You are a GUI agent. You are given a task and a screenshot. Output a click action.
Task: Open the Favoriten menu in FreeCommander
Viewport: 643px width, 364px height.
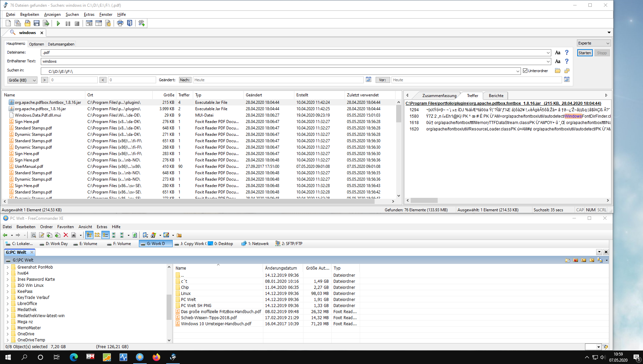(65, 227)
